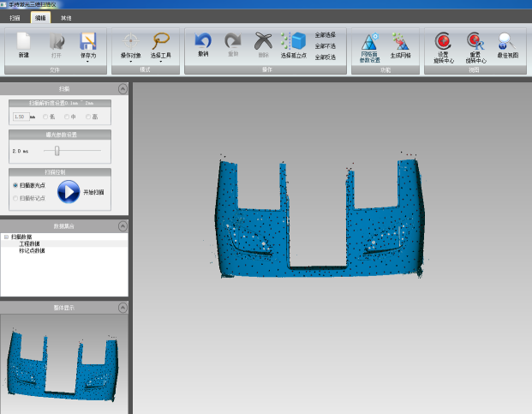Click the New file (新建) icon
Image resolution: width=532 pixels, height=414 pixels.
click(x=24, y=42)
